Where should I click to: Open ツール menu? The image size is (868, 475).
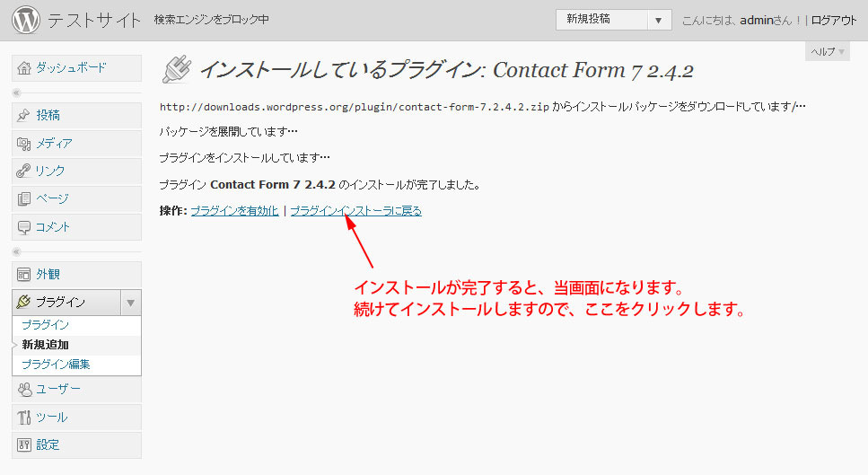coord(76,418)
